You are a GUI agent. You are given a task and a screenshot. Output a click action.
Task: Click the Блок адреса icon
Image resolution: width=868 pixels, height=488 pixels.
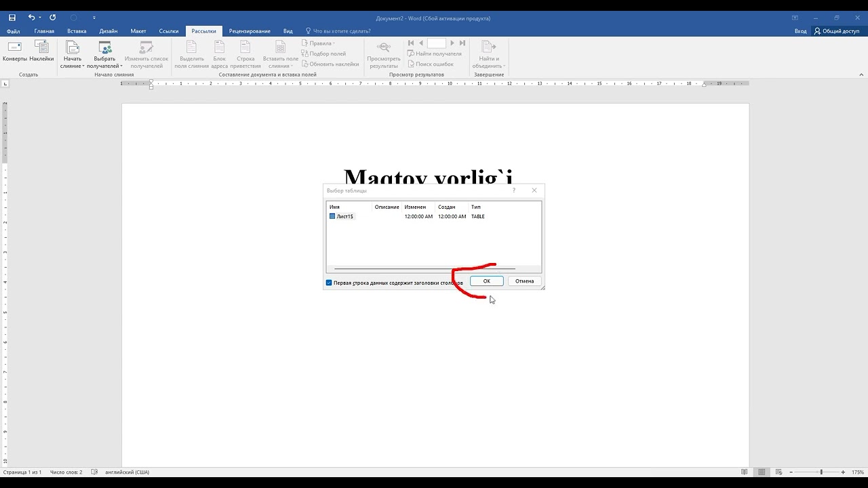click(x=219, y=47)
